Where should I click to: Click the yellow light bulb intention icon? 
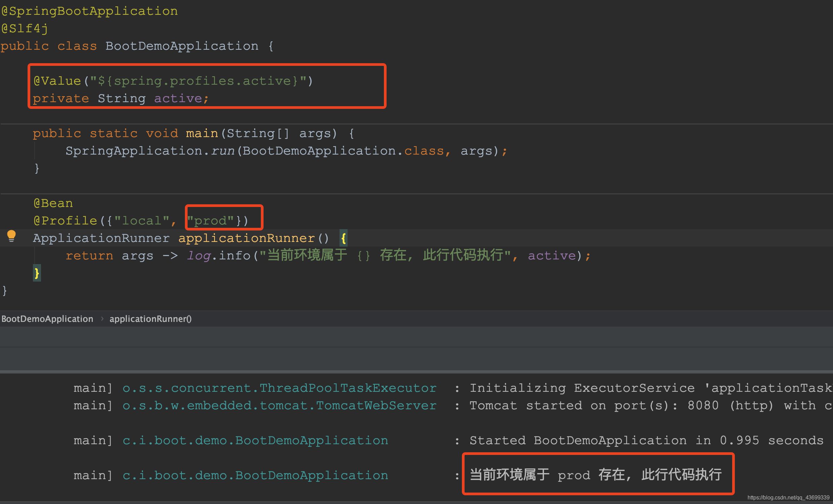coord(11,236)
